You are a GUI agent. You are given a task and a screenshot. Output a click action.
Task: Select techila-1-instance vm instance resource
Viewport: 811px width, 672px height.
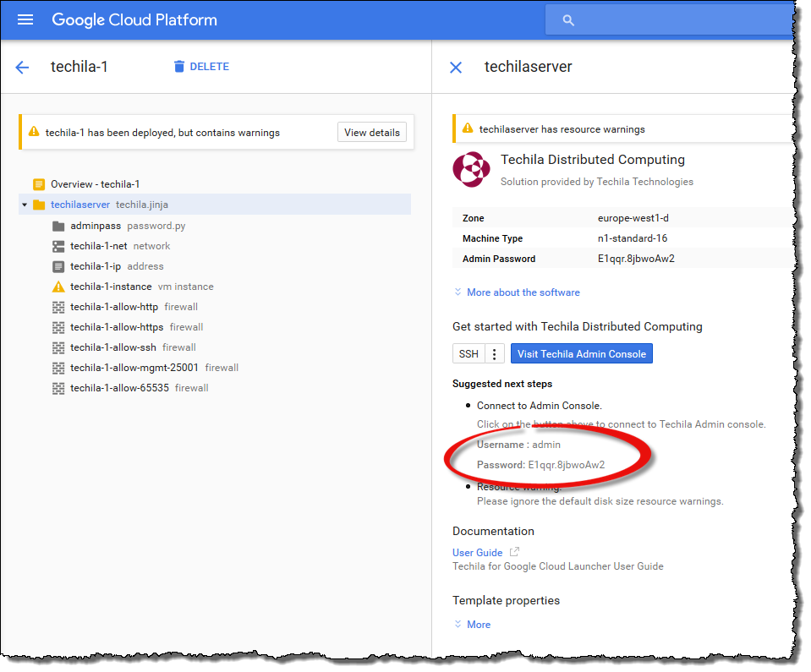point(133,287)
